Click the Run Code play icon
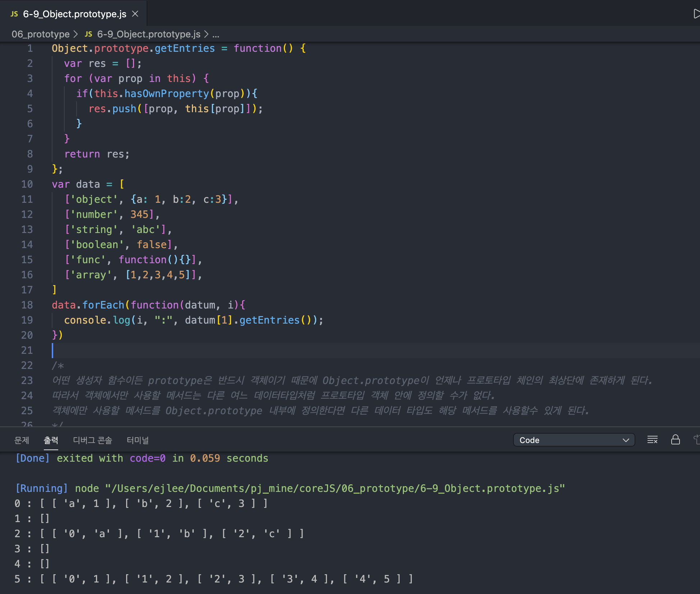This screenshot has height=594, width=700. (696, 14)
